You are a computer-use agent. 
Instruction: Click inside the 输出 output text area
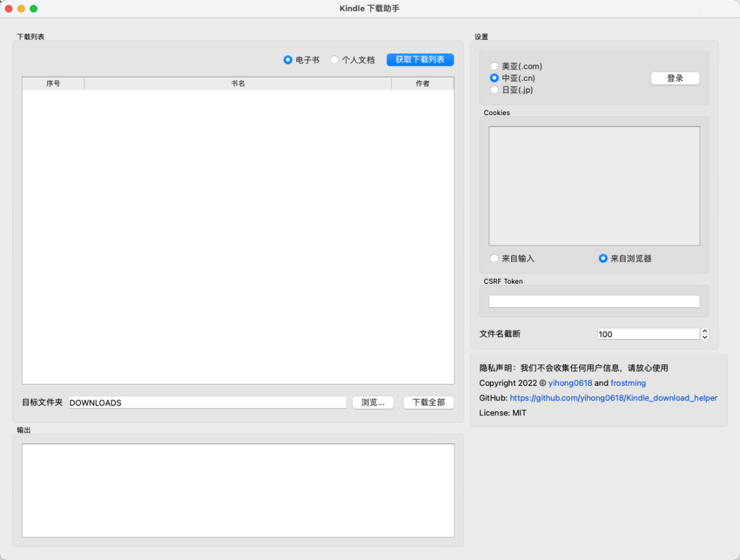click(x=238, y=490)
